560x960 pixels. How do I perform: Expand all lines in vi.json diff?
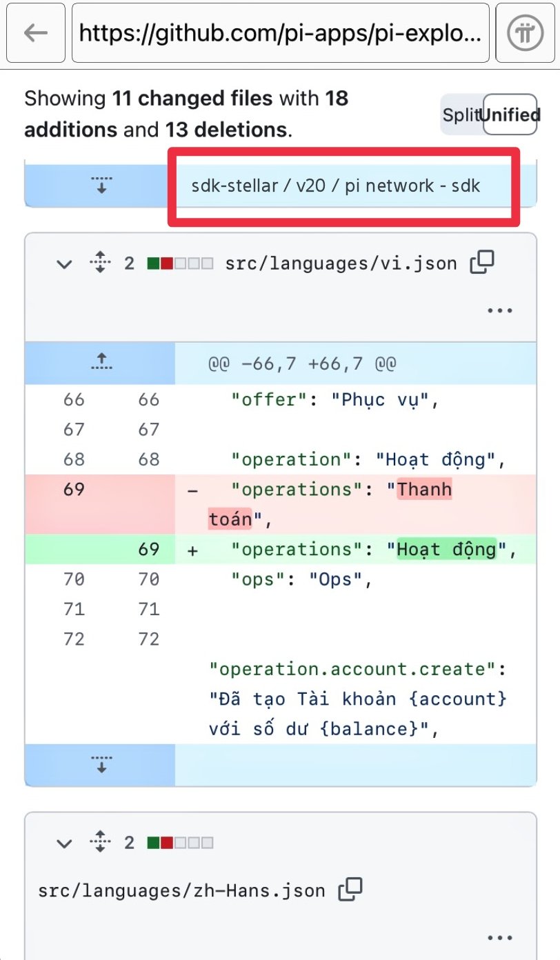101,263
